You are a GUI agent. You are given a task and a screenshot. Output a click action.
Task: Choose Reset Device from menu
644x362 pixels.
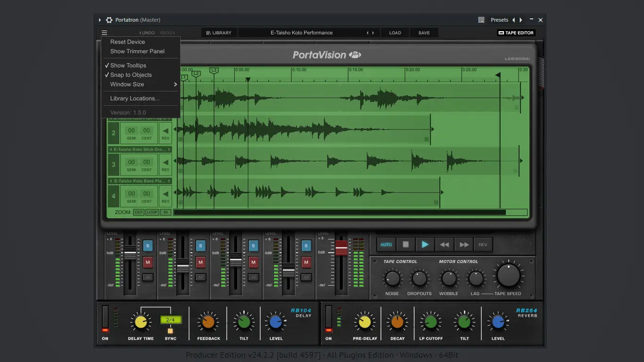(127, 42)
